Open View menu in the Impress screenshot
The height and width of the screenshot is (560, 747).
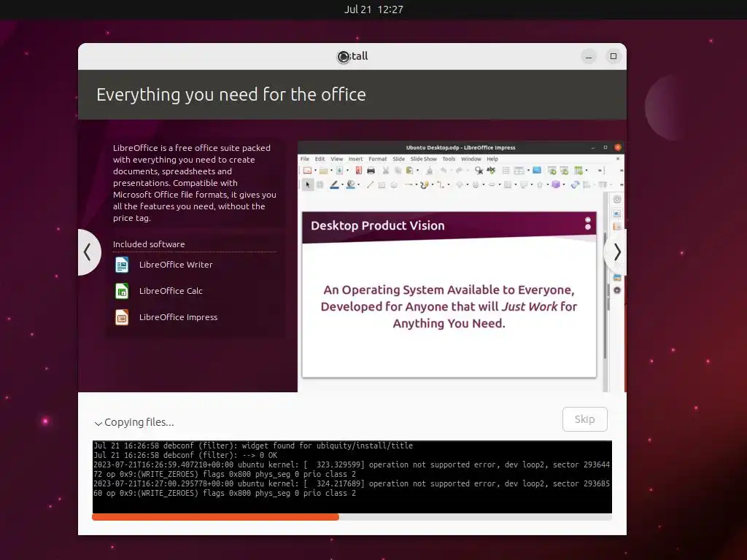coord(337,159)
